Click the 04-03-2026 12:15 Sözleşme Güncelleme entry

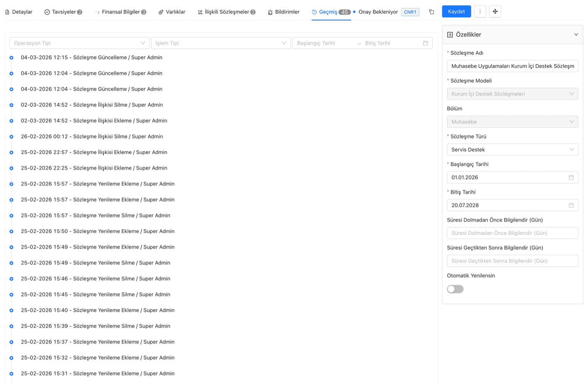click(92, 57)
